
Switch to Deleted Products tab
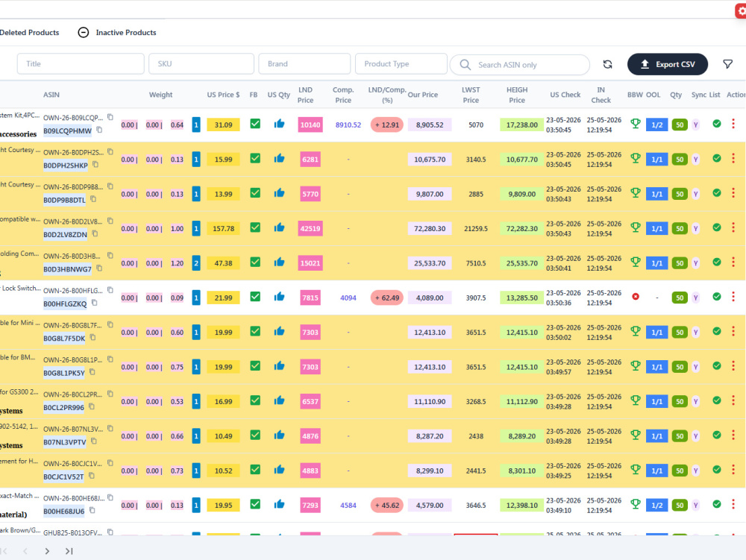[30, 32]
